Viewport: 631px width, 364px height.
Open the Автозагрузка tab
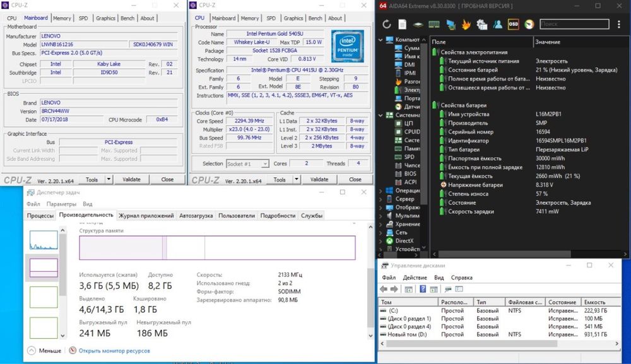click(196, 216)
